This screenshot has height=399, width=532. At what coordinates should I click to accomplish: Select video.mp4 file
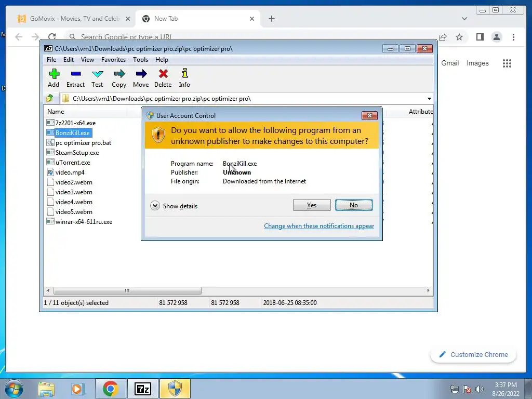tap(66, 172)
